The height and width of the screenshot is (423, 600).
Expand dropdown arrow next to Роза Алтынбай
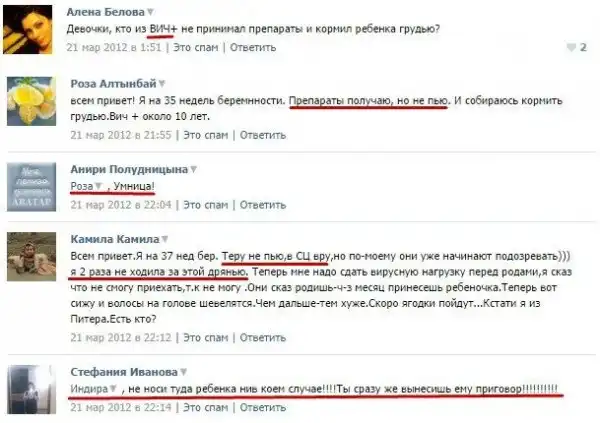(162, 83)
